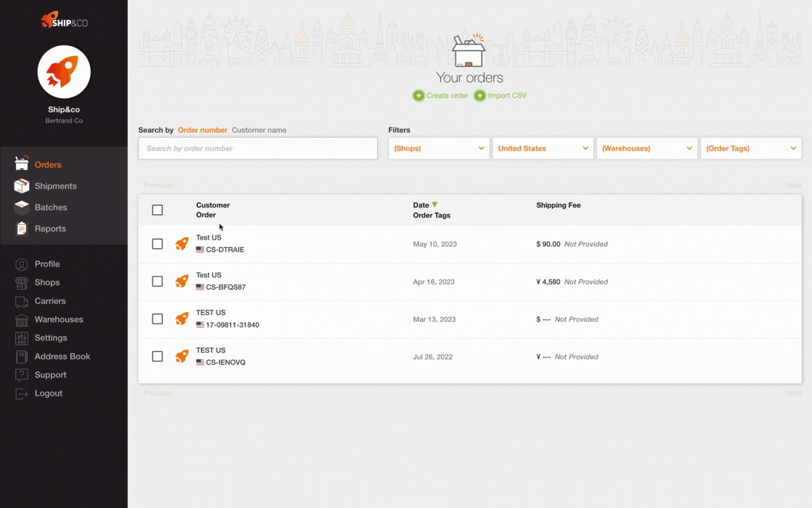Screen dimensions: 812x508
Task: Check the box for order CS-BFQS87
Action: 157,281
